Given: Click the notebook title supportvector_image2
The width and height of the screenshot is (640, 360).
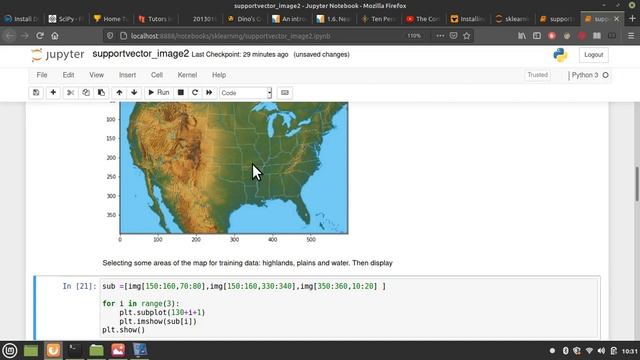Looking at the screenshot, I should 141,54.
